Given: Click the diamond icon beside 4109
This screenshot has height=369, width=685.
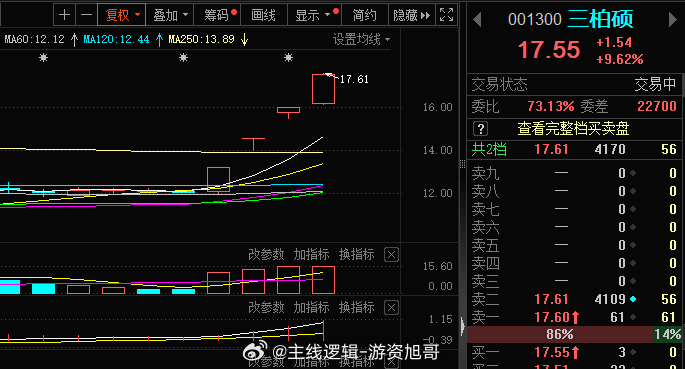Looking at the screenshot, I should [633, 300].
